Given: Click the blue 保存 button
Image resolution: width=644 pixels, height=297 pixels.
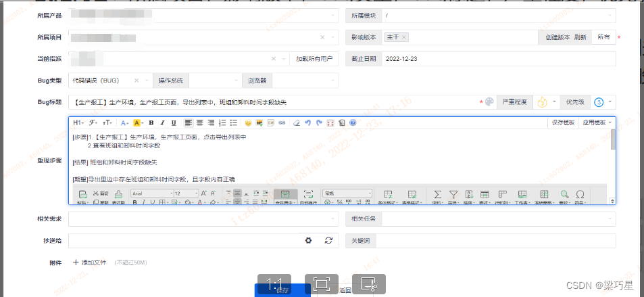Looking at the screenshot, I should click(x=282, y=290).
